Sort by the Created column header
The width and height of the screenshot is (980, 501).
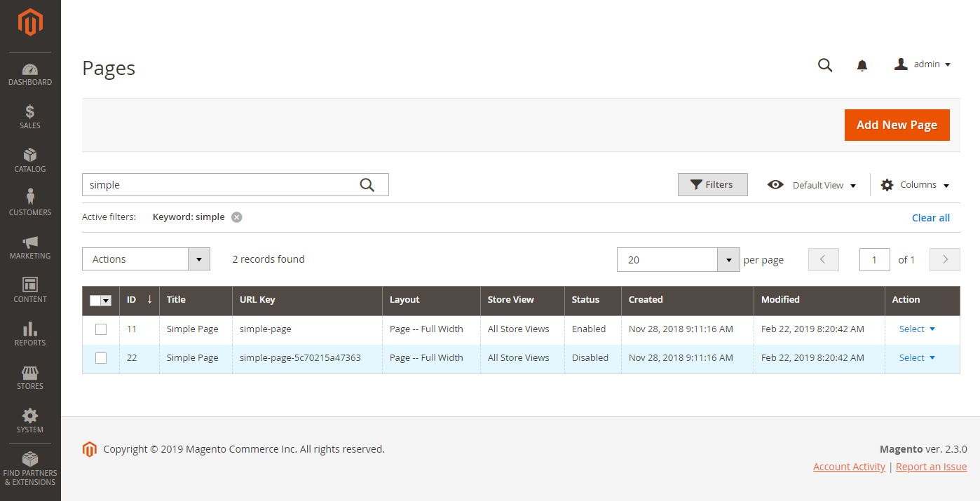click(x=688, y=300)
